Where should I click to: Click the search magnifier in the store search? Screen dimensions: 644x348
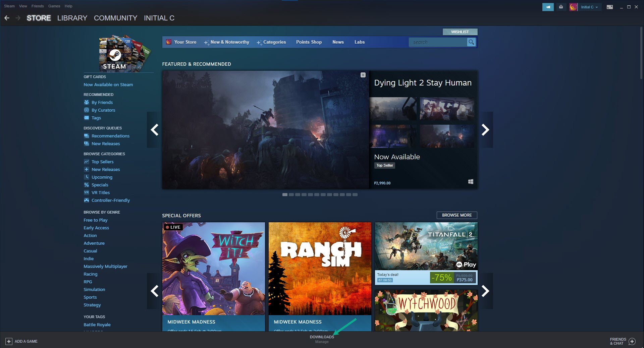coord(471,42)
